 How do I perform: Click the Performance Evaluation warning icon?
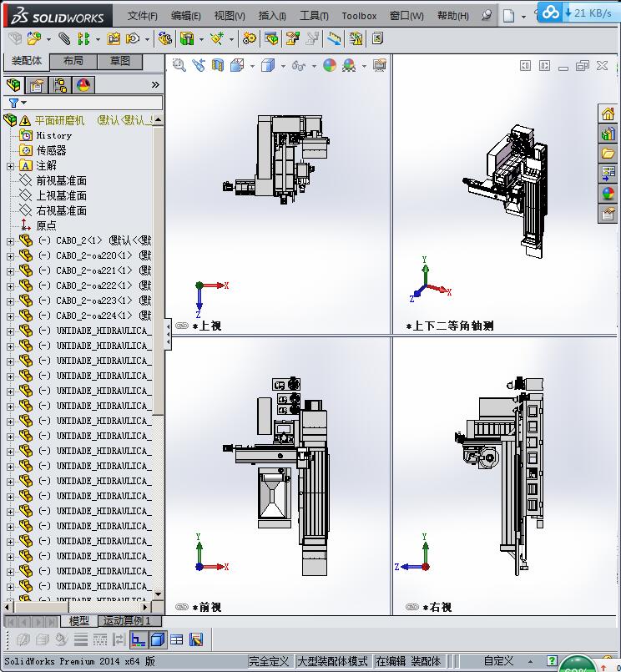[356, 39]
